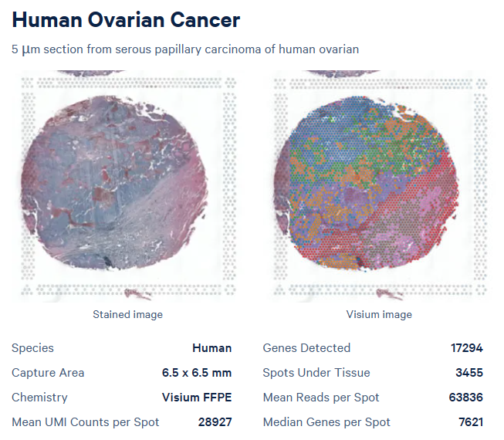504x440 pixels.
Task: Open the stained tissue image thumbnail
Action: tap(127, 185)
